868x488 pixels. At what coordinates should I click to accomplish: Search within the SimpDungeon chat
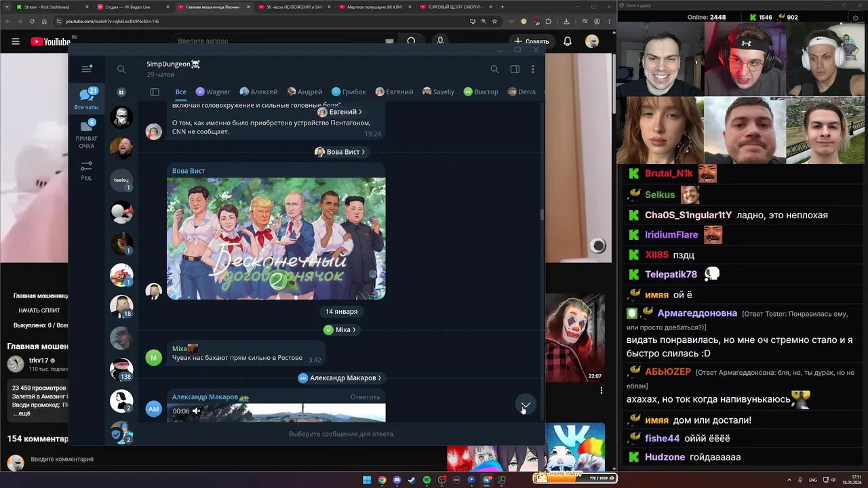[x=494, y=69]
